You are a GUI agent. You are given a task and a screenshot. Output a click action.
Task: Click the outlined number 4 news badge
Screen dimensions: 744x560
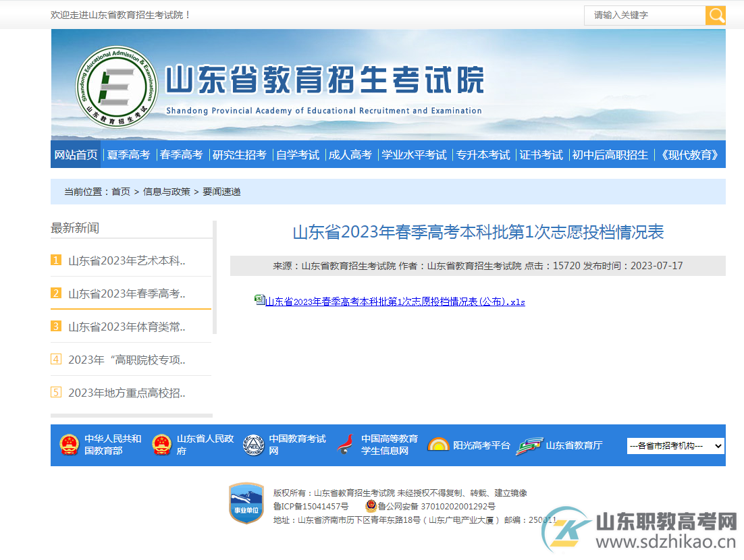coord(56,359)
